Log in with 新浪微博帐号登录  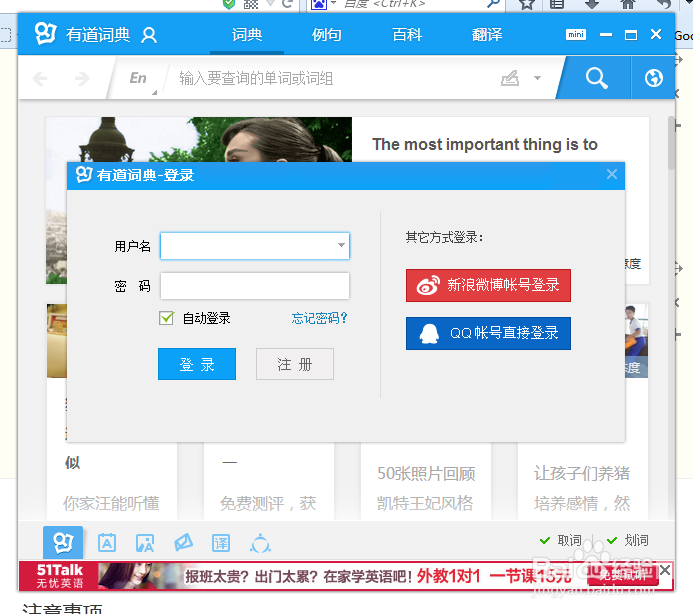(488, 285)
